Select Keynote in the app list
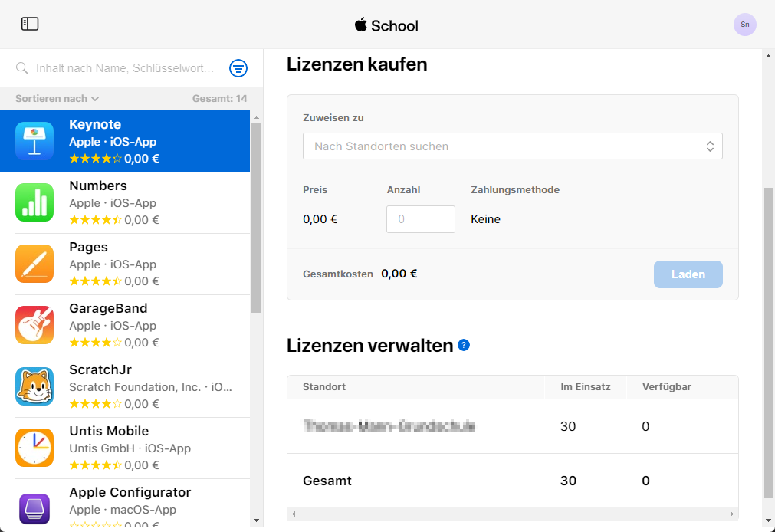 [x=125, y=141]
